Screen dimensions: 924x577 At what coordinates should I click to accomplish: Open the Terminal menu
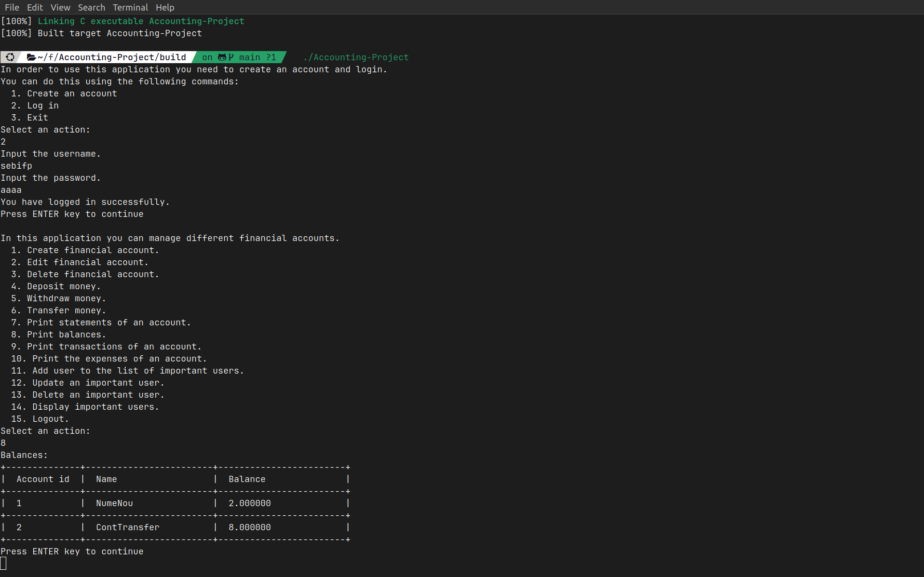pos(130,7)
